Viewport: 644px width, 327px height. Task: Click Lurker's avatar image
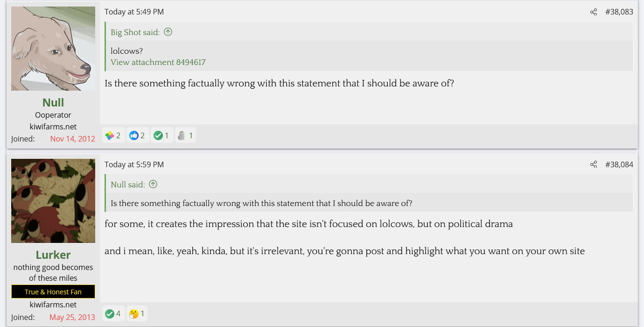pos(53,201)
